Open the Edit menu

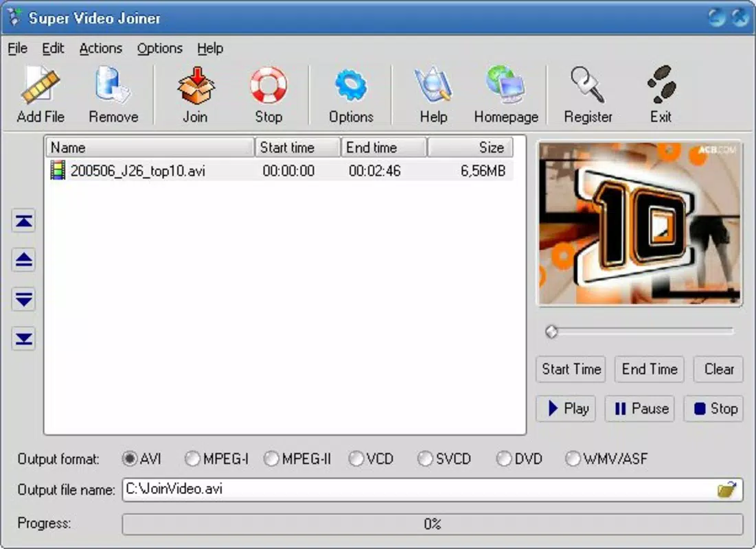[x=53, y=48]
